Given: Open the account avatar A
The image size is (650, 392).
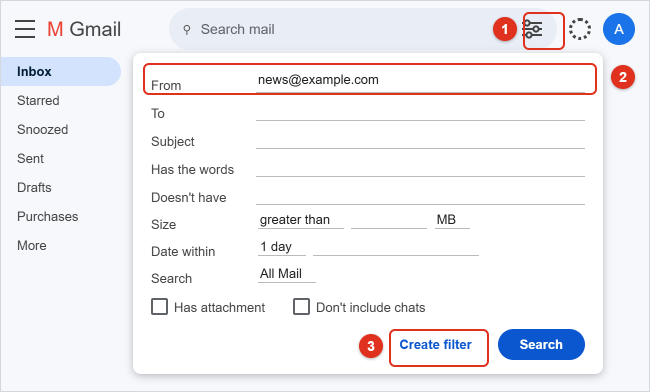Looking at the screenshot, I should pyautogui.click(x=618, y=29).
